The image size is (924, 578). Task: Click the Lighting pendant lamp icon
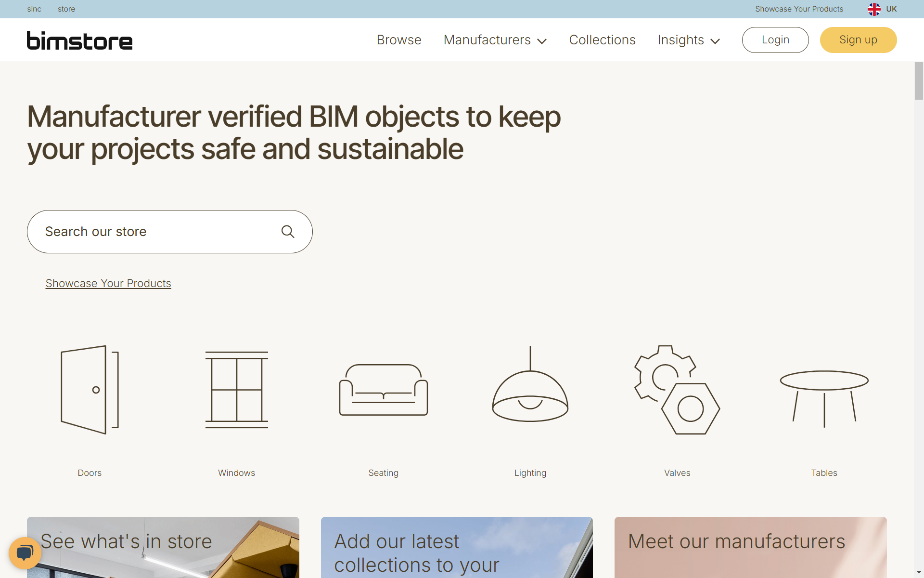[530, 385]
